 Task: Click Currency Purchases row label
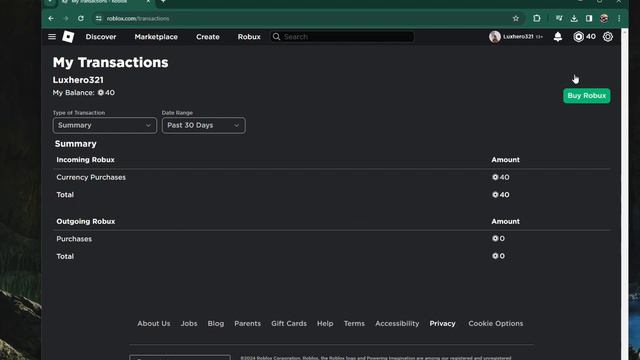(x=91, y=177)
